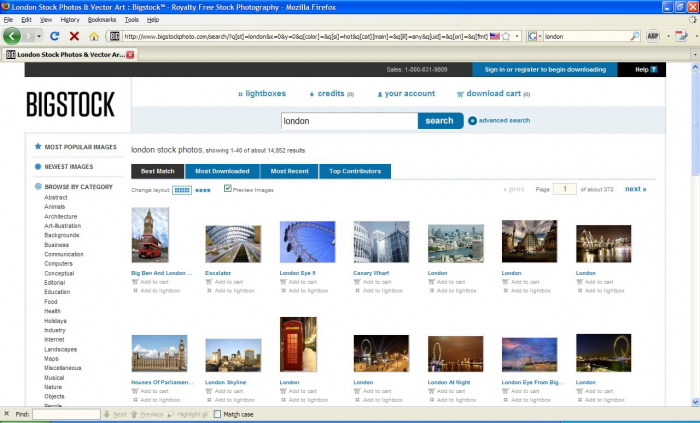Click the BIGSTOCK logo
The image size is (700, 423).
71,104
